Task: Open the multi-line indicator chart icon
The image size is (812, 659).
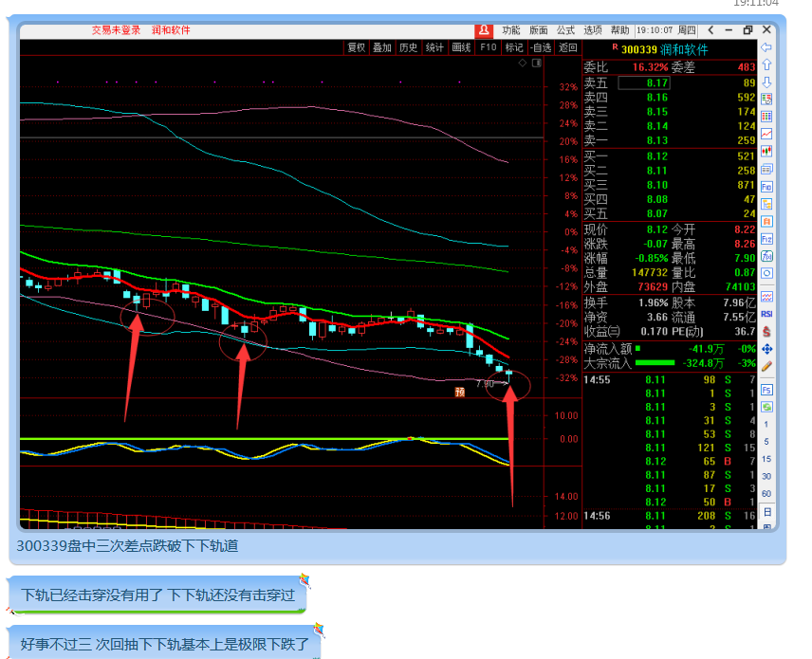Action: [x=766, y=297]
